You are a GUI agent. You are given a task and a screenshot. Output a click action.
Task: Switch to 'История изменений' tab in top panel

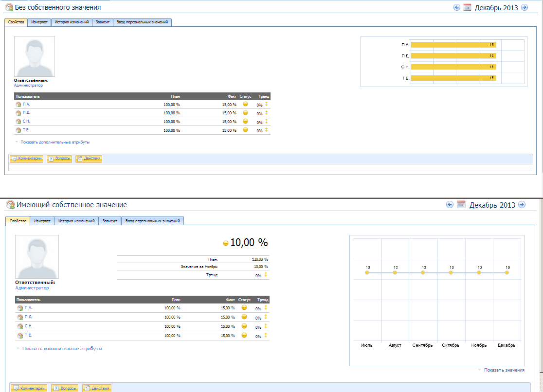pyautogui.click(x=72, y=22)
